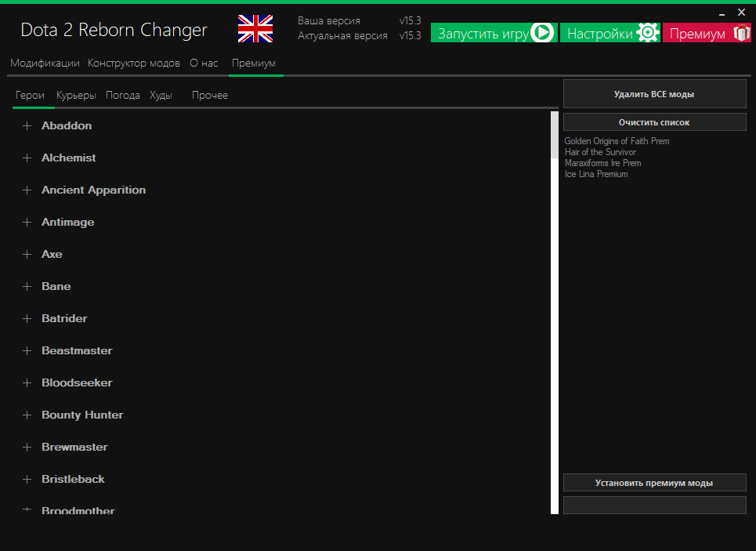The height and width of the screenshot is (551, 756).
Task: Select Maraxiforms Ire Prem entry
Action: 602,163
